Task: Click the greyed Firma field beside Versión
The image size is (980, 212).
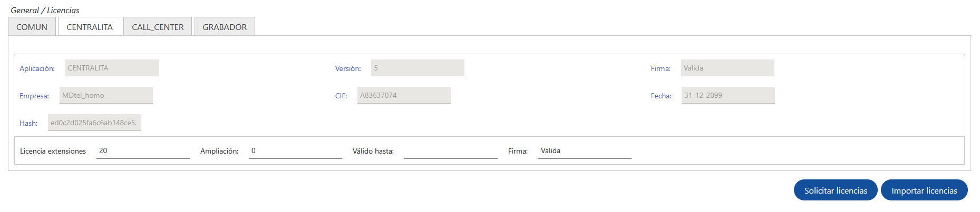Action: [727, 68]
